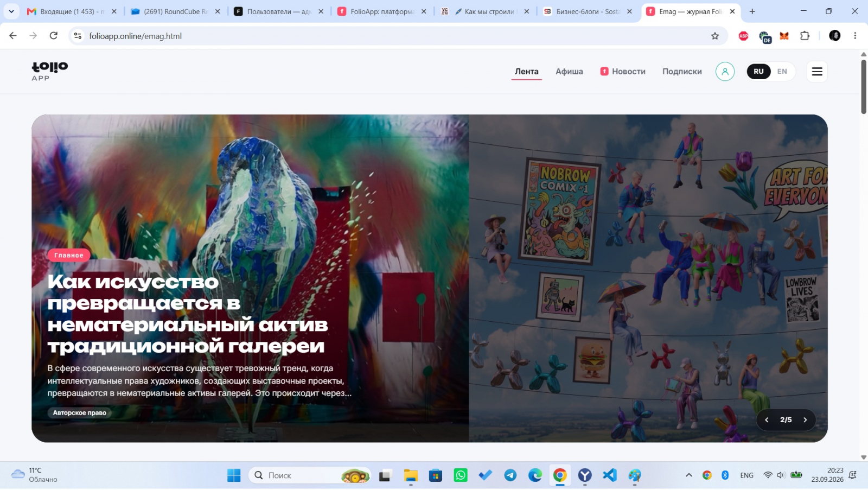View site information icon in address bar
868x490 pixels.
pyautogui.click(x=78, y=36)
